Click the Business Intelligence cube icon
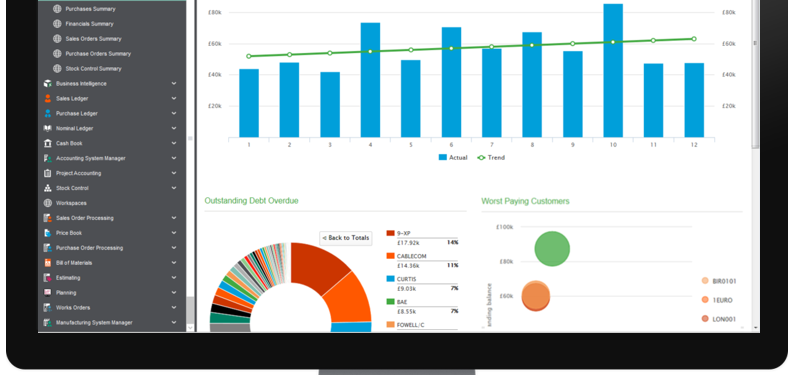The width and height of the screenshot is (796, 375). pyautogui.click(x=48, y=83)
